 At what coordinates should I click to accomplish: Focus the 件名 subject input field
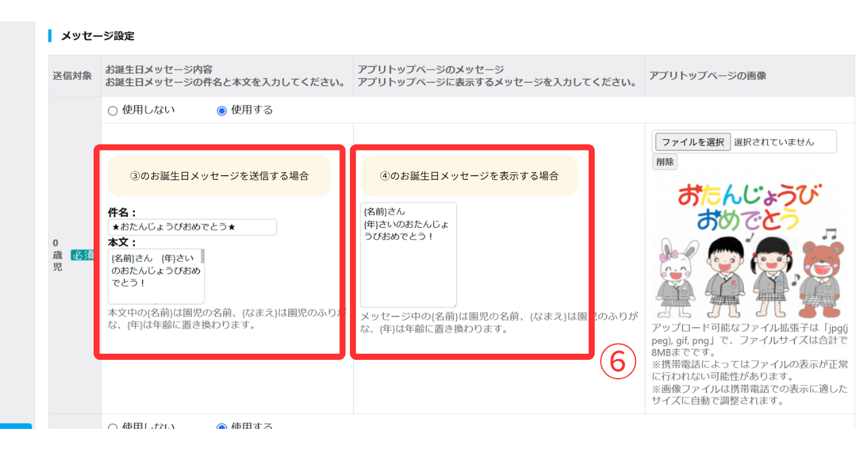[x=192, y=227]
